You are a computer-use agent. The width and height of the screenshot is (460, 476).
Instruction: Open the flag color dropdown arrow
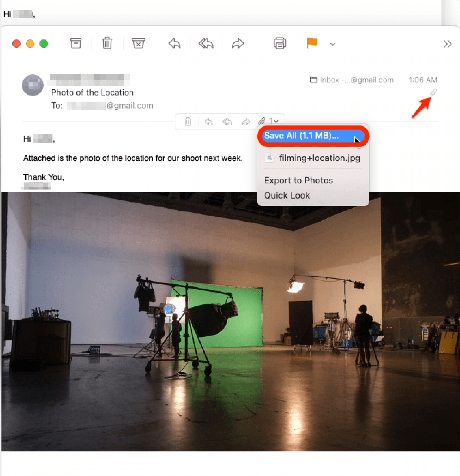(x=333, y=44)
